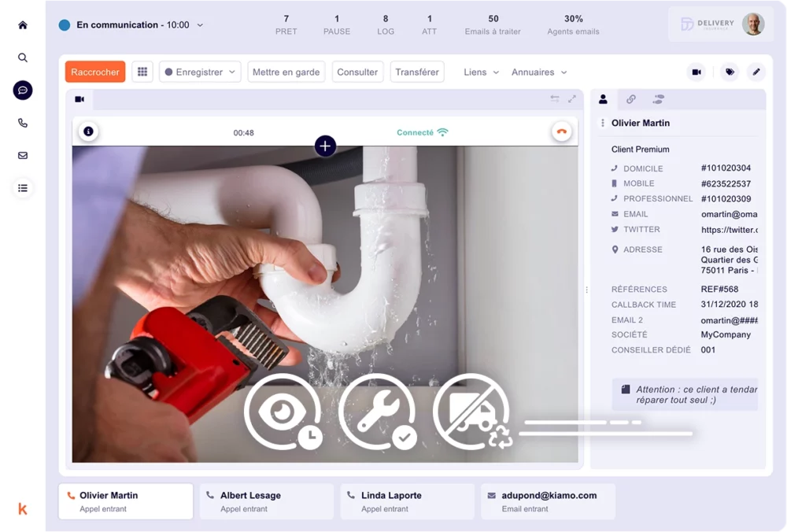Open the email envelope sidebar icon
Screen dimensions: 787x532
23,156
